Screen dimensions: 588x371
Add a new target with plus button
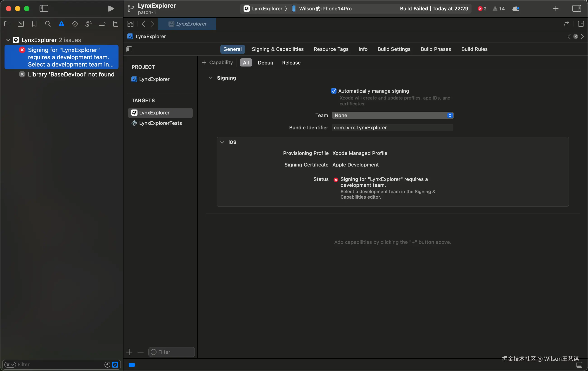(x=129, y=352)
